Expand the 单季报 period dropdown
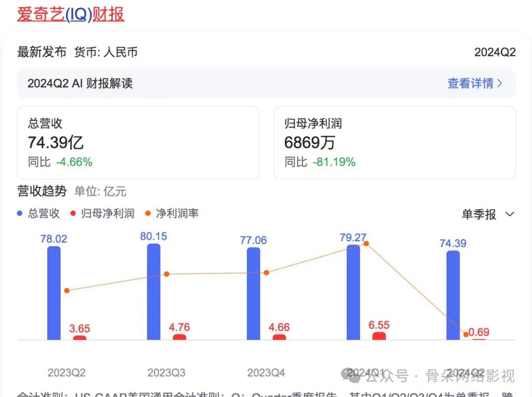Image resolution: width=532 pixels, height=397 pixels. 479,215
